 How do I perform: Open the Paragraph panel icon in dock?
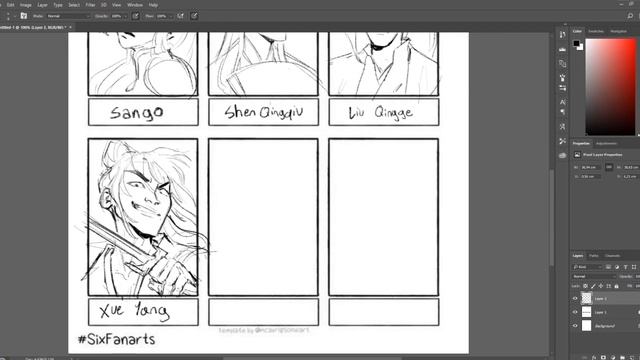pyautogui.click(x=562, y=112)
